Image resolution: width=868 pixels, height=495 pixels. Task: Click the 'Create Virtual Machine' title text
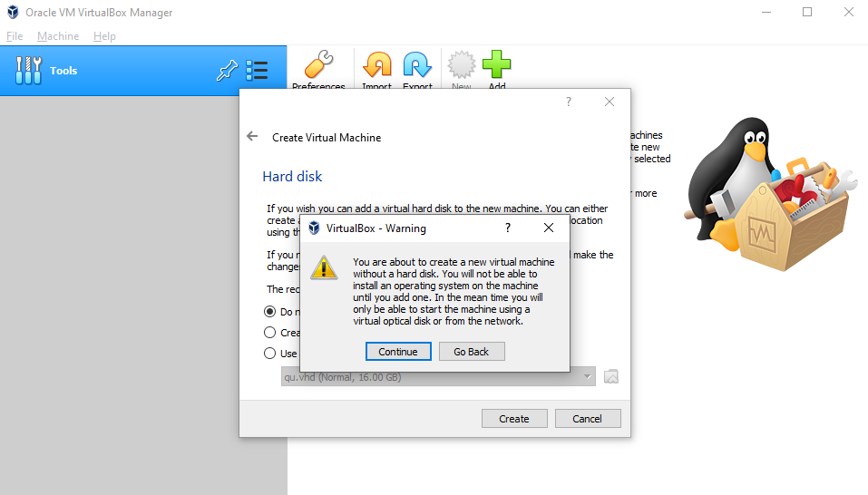[327, 138]
